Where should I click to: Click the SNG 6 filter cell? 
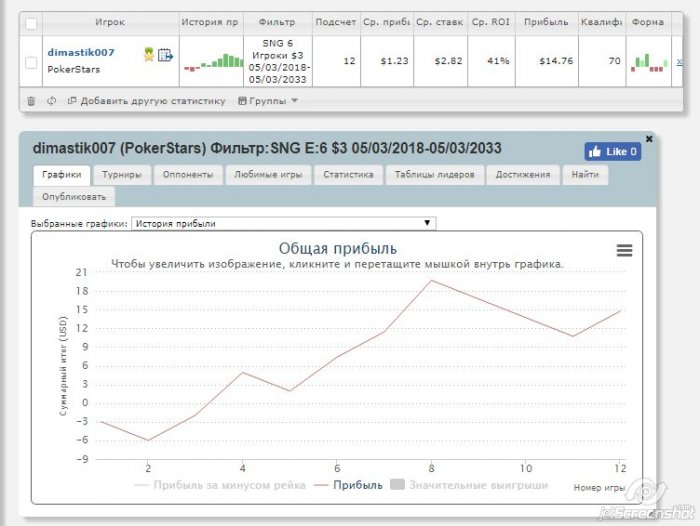click(277, 61)
